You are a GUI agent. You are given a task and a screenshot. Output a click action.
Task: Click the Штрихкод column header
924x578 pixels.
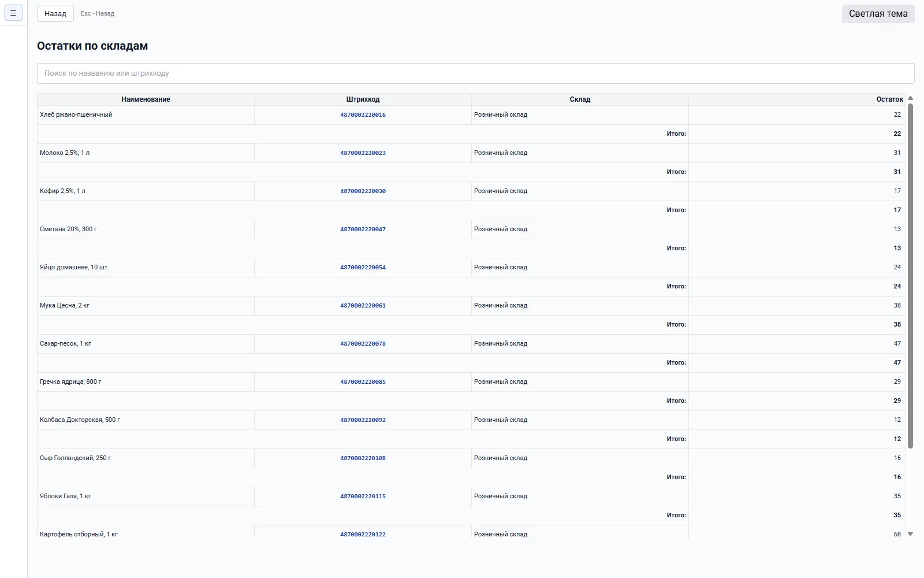[363, 99]
